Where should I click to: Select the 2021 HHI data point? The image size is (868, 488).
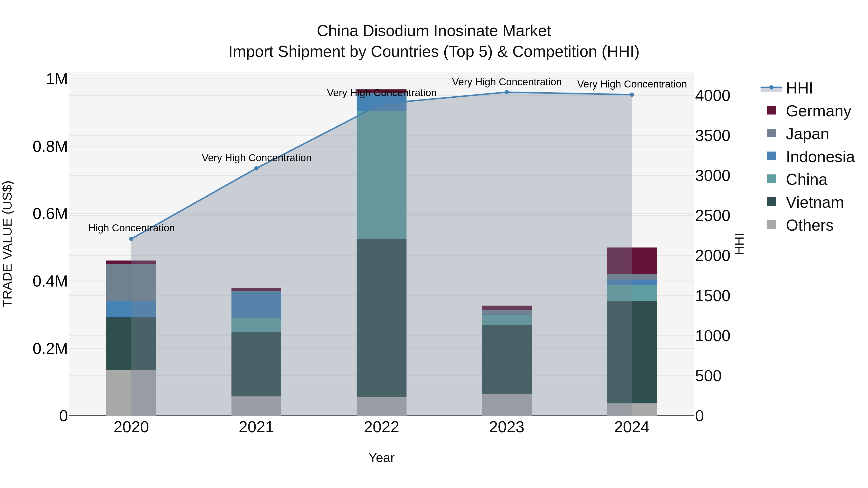[257, 168]
